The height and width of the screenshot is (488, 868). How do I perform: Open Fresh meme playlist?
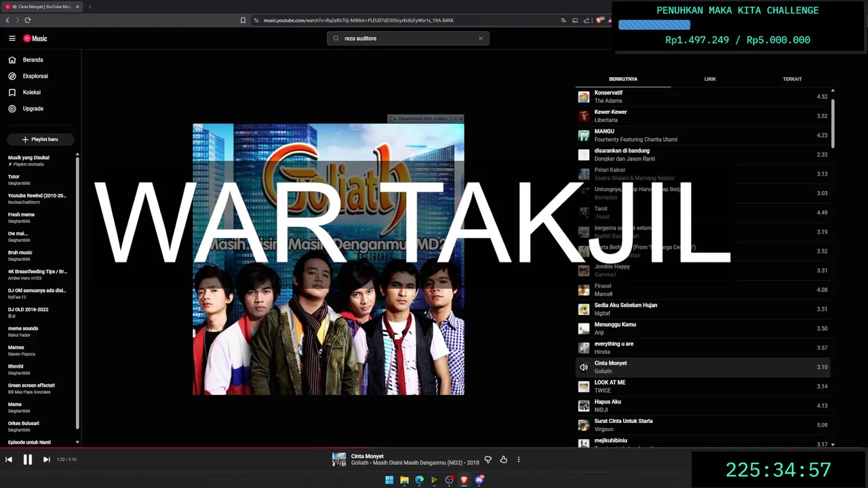(37, 218)
